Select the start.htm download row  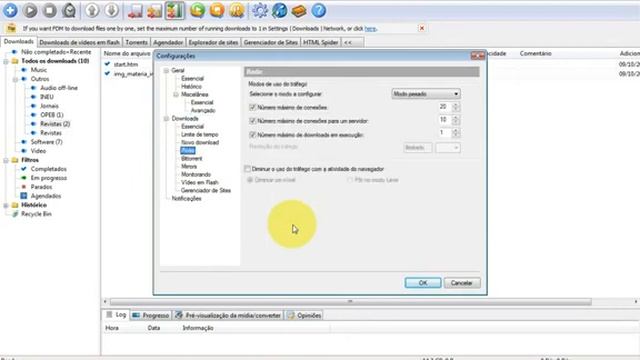pos(126,64)
